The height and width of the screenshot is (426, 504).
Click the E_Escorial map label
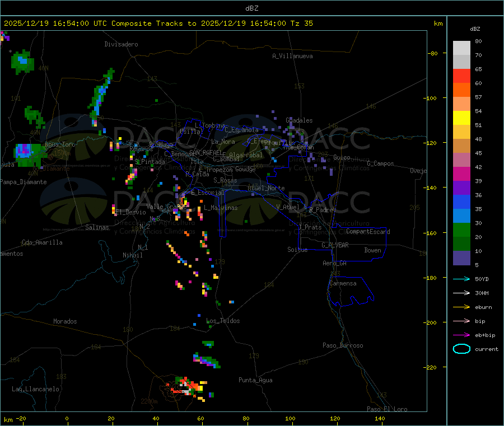208,193
